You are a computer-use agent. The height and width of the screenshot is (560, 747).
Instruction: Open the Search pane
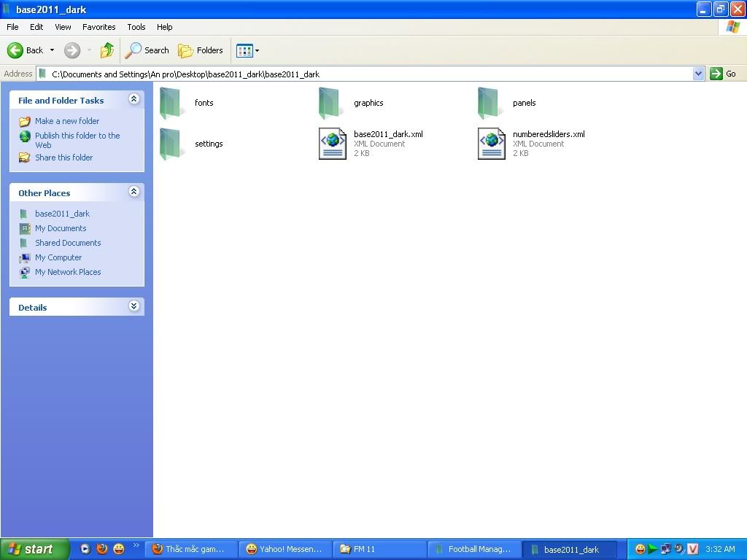(x=147, y=50)
